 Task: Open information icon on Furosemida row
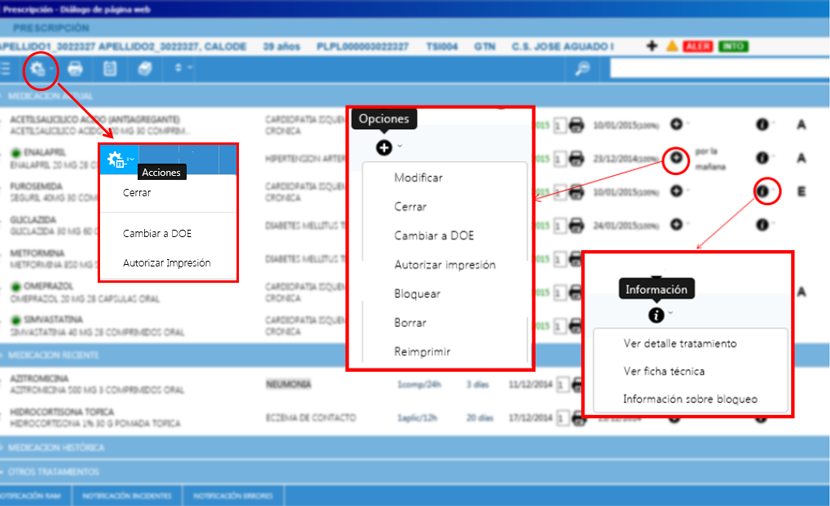pyautogui.click(x=764, y=190)
